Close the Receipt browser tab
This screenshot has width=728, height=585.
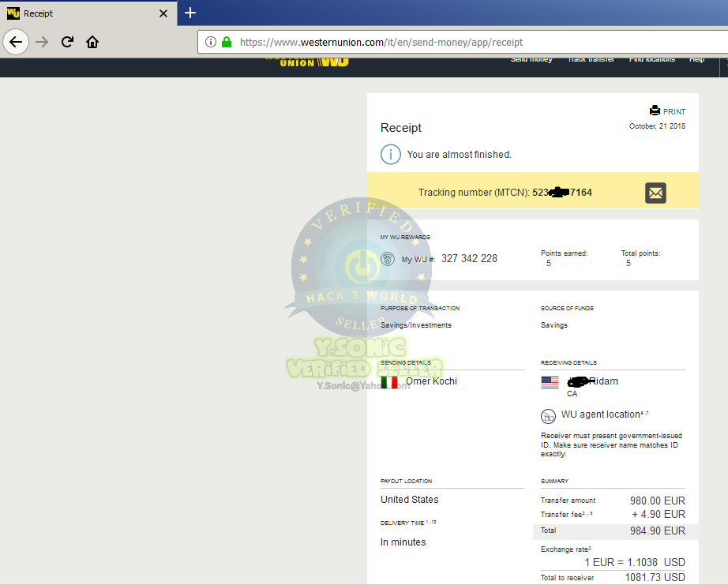[x=163, y=13]
